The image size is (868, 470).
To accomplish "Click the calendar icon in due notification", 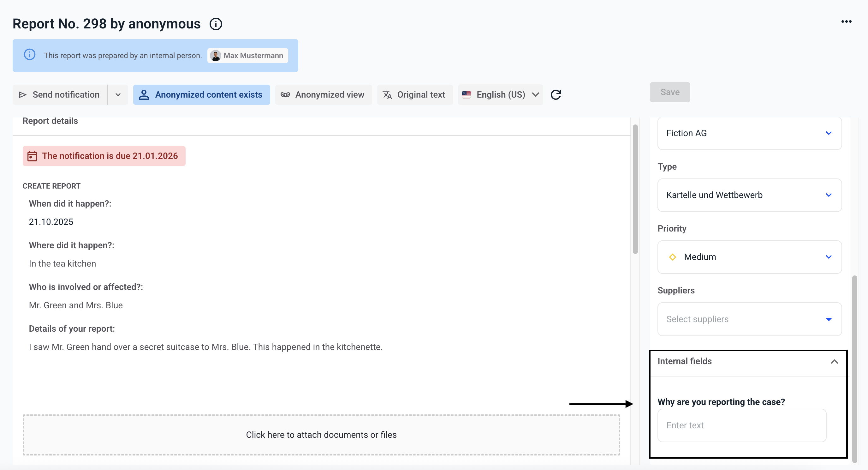I will tap(32, 156).
